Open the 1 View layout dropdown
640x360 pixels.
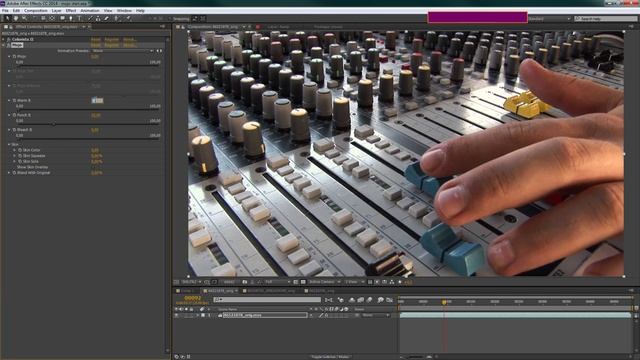pyautogui.click(x=354, y=282)
